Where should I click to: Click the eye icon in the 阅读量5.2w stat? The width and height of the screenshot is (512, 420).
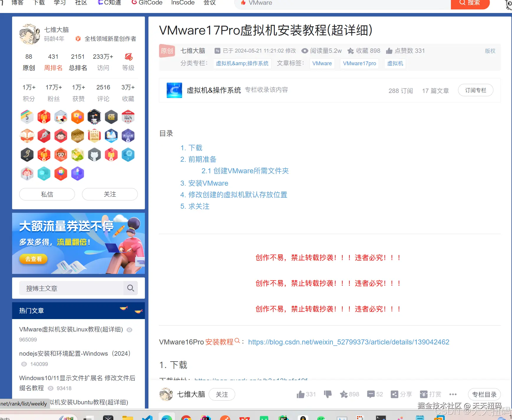click(x=305, y=51)
